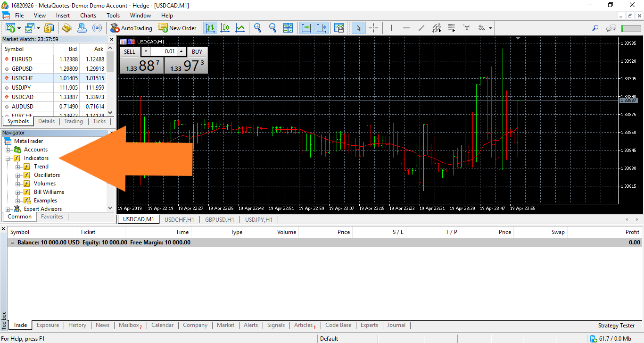Open the search magnifier in the toolbar
Viewport: 644px width, 343px height.
tap(595, 28)
